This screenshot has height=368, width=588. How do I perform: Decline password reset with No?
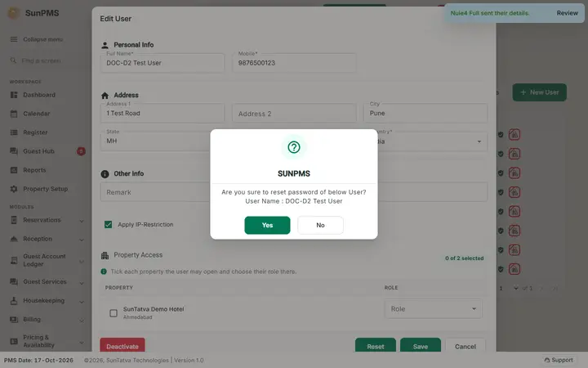click(320, 226)
